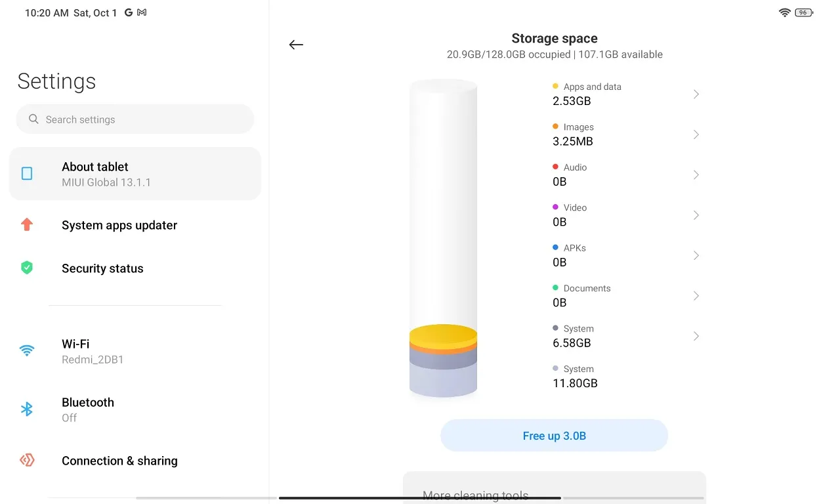Viewport: 840px width, 504px height.
Task: Expand Images storage details chevron
Action: pos(696,135)
